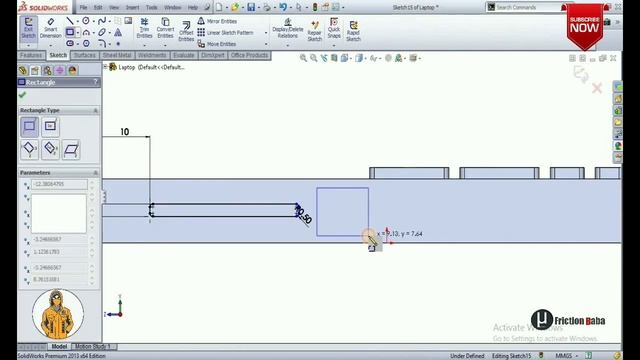Pick the Polygon sketch tool
Viewport: 640px width, 360px height.
(86, 43)
